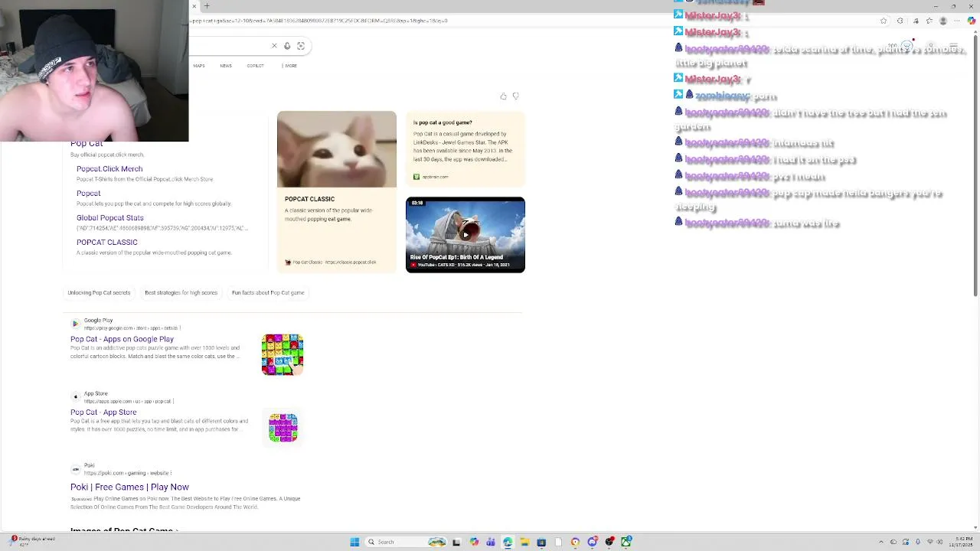Open Pop Cat - Apps on Google Play

coord(122,339)
